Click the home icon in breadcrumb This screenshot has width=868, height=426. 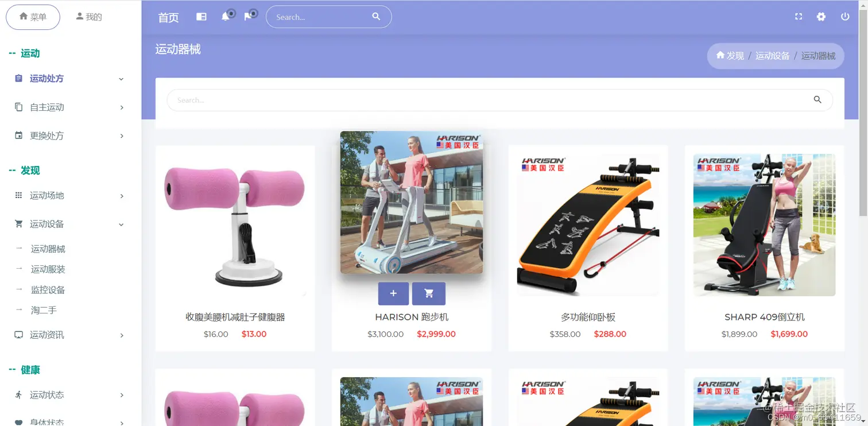(720, 55)
